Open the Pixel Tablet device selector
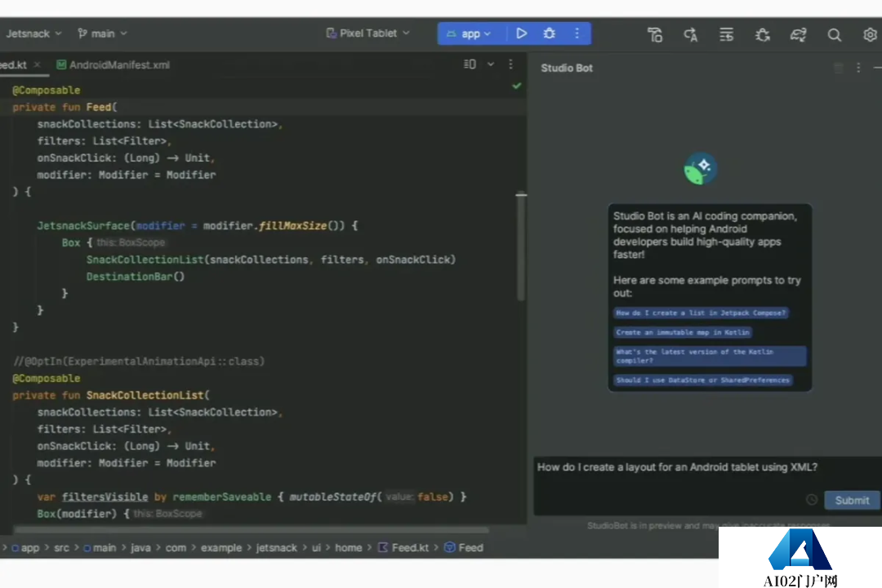 367,33
